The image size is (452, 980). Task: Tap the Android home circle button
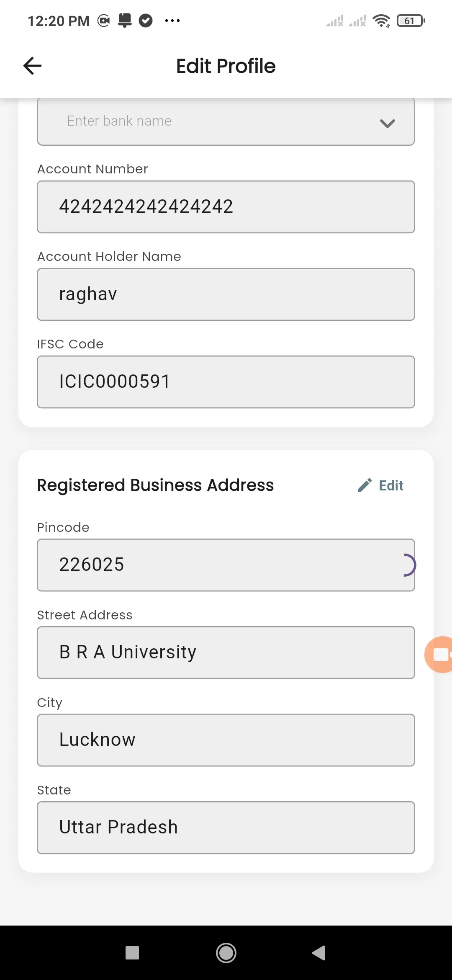[x=226, y=953]
